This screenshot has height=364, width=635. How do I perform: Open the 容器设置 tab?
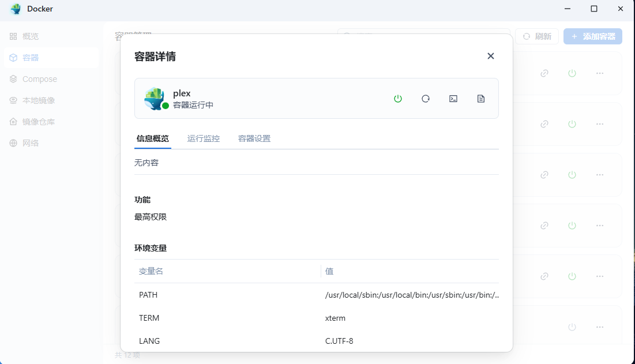pyautogui.click(x=254, y=138)
